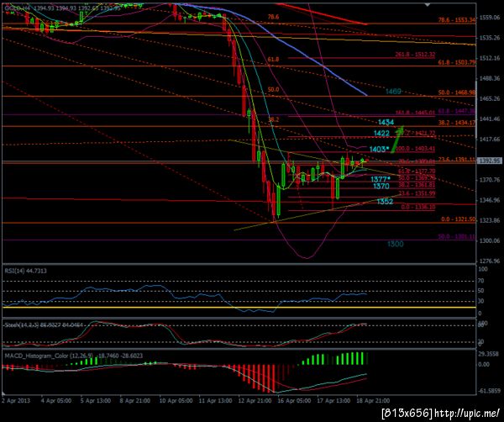Click the '17 Apr 13:00' time axis label
This screenshot has width=504, height=422.
click(x=334, y=400)
